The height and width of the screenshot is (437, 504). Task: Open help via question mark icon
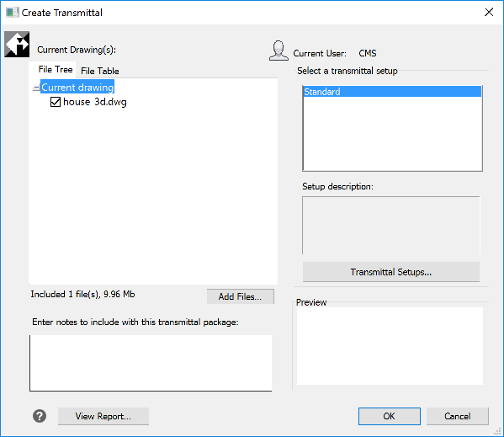point(40,416)
